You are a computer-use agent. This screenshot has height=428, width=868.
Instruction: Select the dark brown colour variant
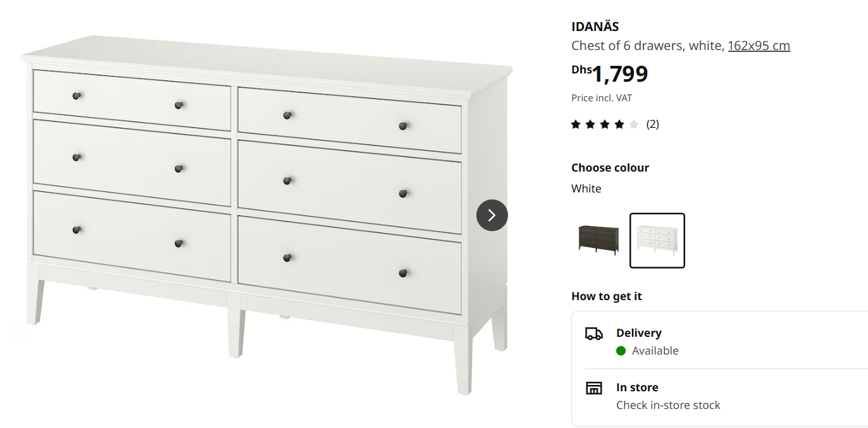[598, 241]
